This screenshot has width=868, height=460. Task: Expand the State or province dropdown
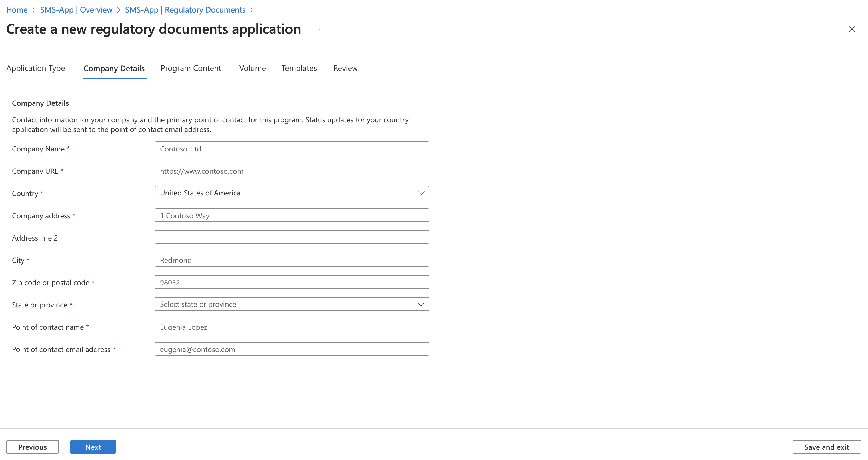point(291,304)
